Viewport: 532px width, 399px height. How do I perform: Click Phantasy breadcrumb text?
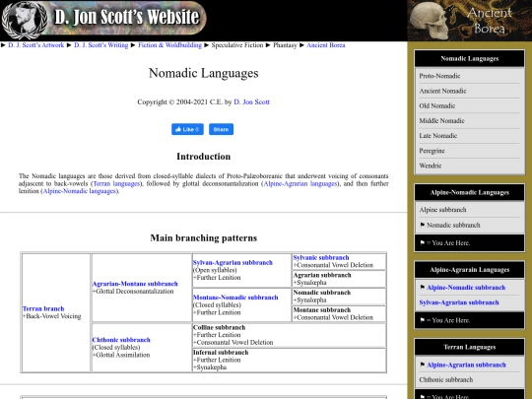click(285, 45)
